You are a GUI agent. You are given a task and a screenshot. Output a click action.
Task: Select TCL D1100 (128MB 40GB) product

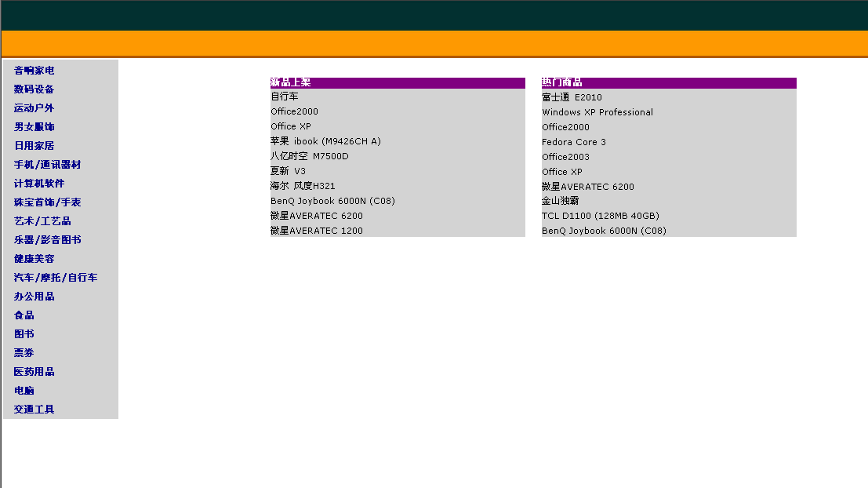tap(600, 216)
